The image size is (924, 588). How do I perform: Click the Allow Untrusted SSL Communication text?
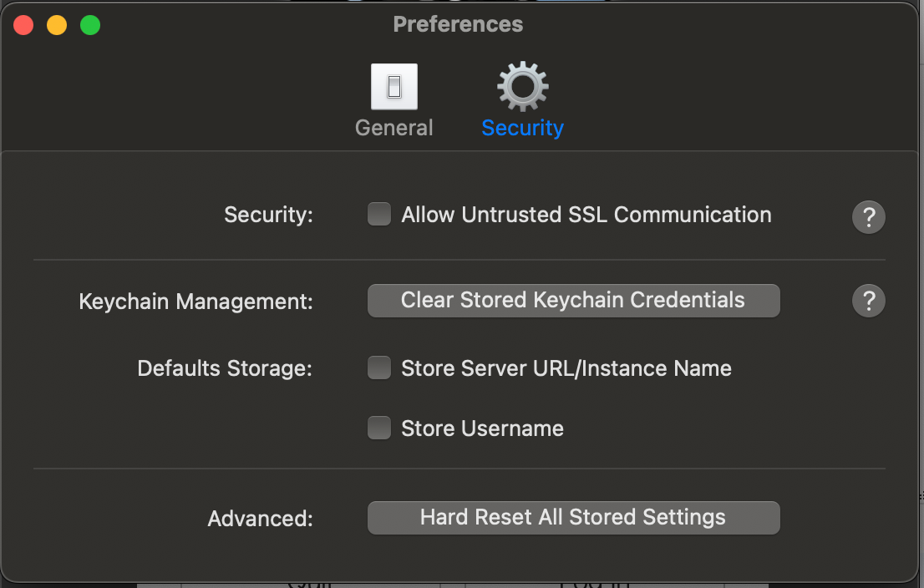coord(586,215)
